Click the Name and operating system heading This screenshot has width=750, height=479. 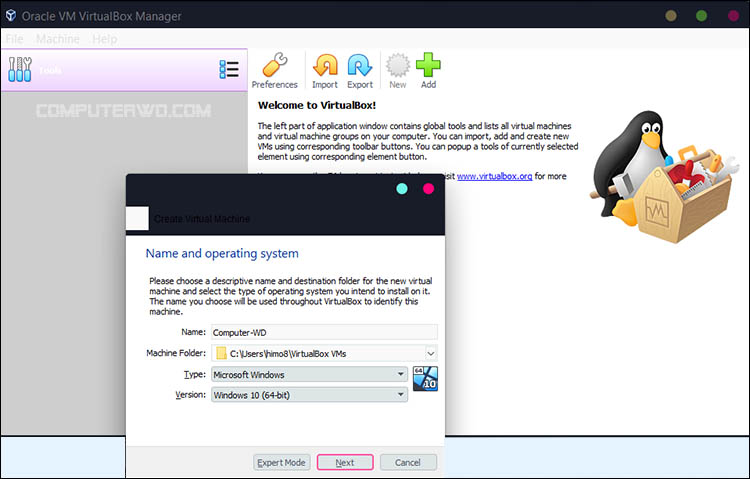pyautogui.click(x=222, y=253)
